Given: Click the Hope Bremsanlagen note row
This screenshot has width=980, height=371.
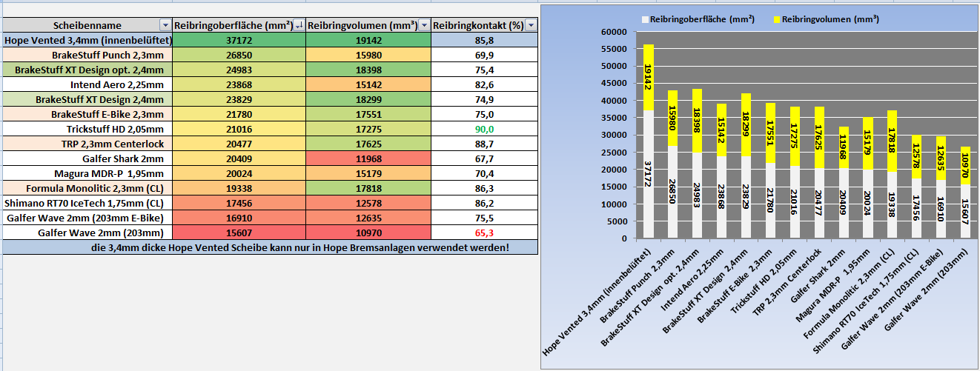Looking at the screenshot, I should pyautogui.click(x=270, y=247).
